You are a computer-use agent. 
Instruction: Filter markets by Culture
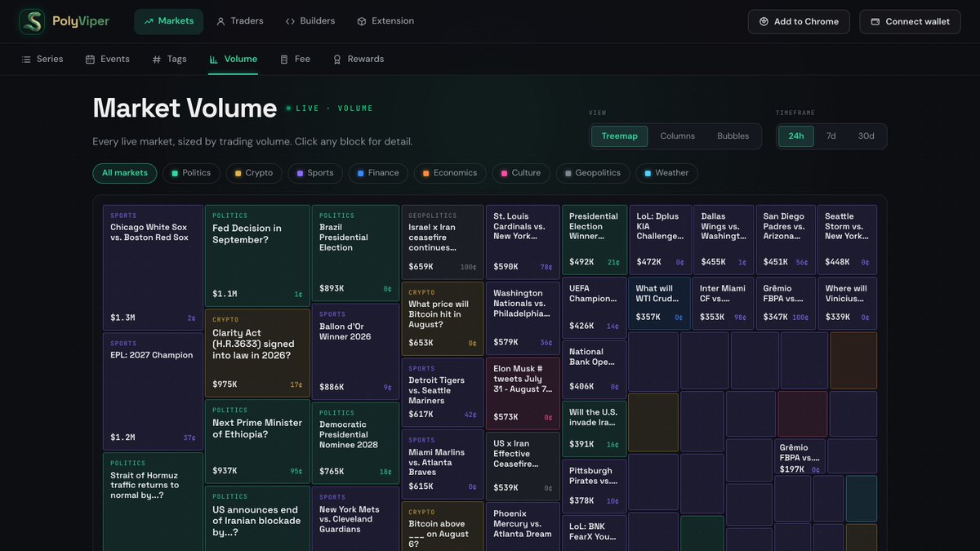point(521,173)
